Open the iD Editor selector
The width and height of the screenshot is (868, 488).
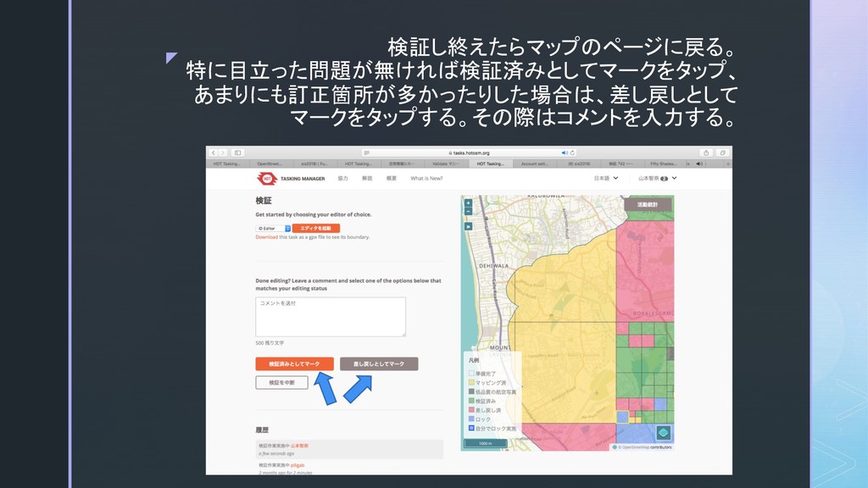[273, 229]
